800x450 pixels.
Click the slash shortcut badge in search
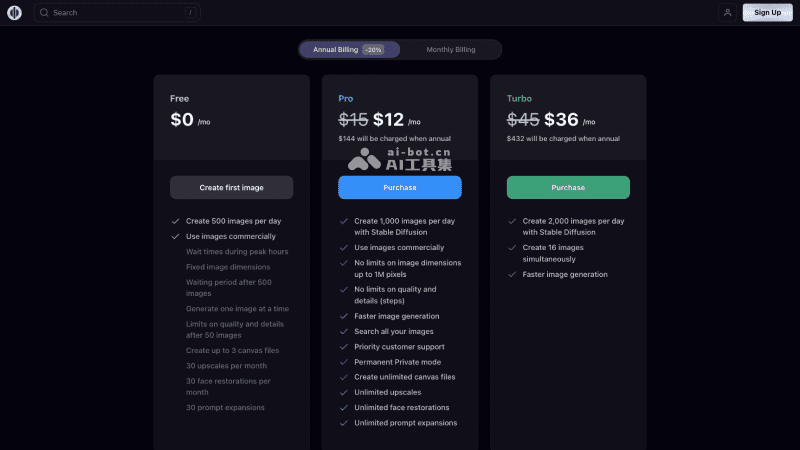click(x=189, y=13)
